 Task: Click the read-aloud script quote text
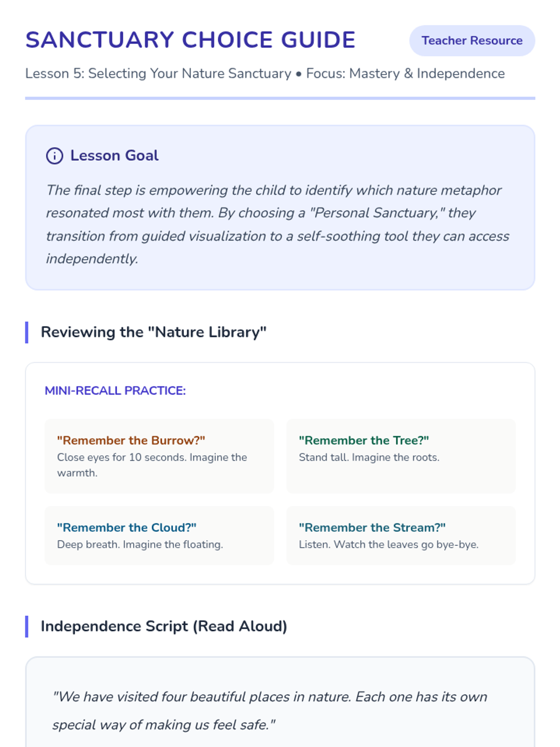(270, 710)
